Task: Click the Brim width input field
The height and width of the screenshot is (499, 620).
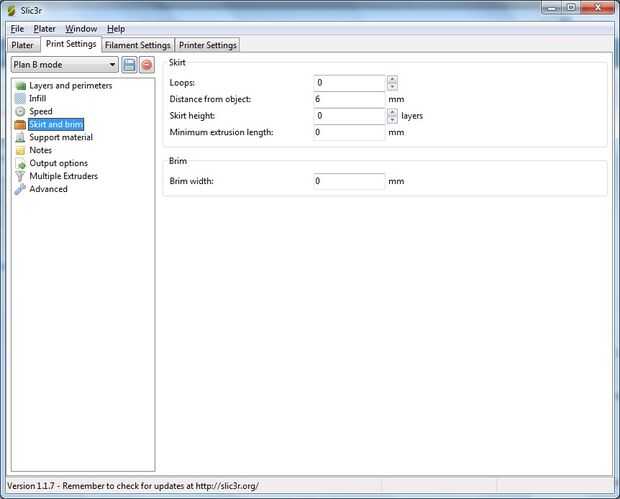Action: 349,181
